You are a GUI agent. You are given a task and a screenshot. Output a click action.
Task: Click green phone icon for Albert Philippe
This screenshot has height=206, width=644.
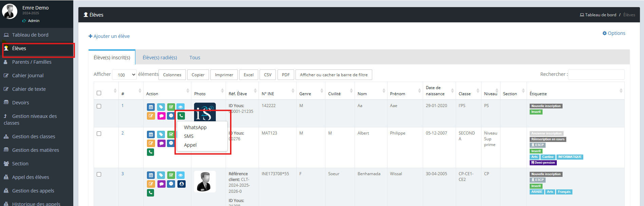pos(151,152)
